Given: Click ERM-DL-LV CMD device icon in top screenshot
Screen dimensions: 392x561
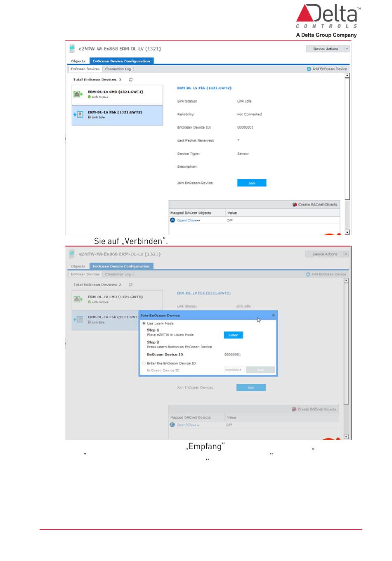Looking at the screenshot, I should (78, 94).
